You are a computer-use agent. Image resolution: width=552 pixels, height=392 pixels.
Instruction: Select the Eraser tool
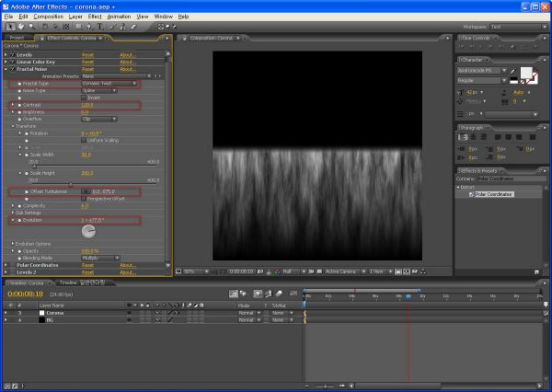pos(133,27)
